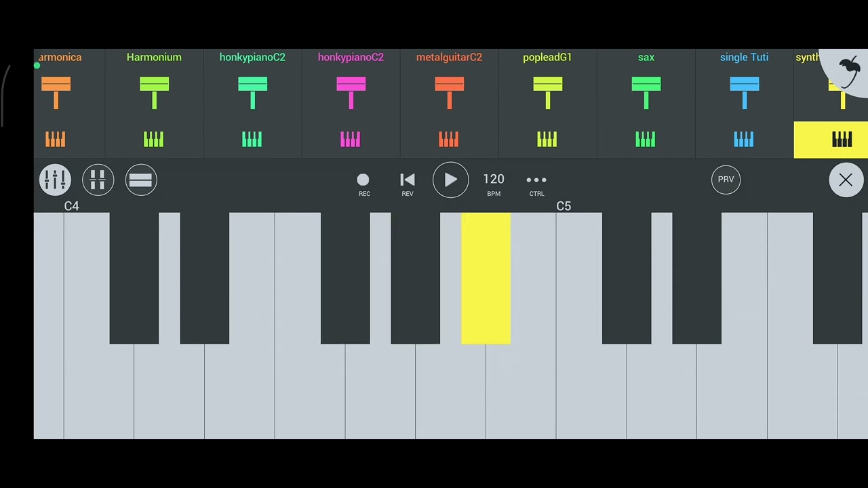Screen dimensions: 868x488
Task: Play the D5 white key
Action: (x=661, y=393)
